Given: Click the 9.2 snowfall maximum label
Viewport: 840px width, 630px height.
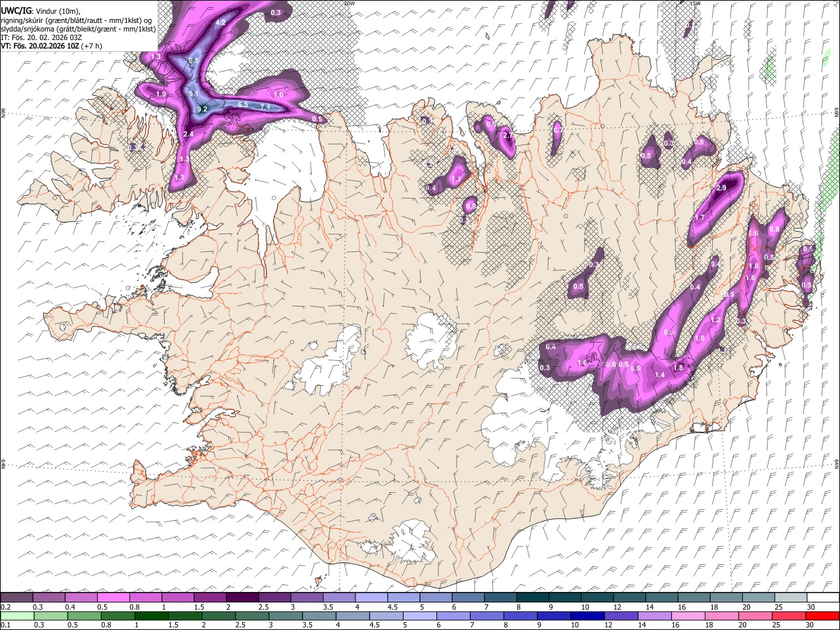Looking at the screenshot, I should pos(202,109).
